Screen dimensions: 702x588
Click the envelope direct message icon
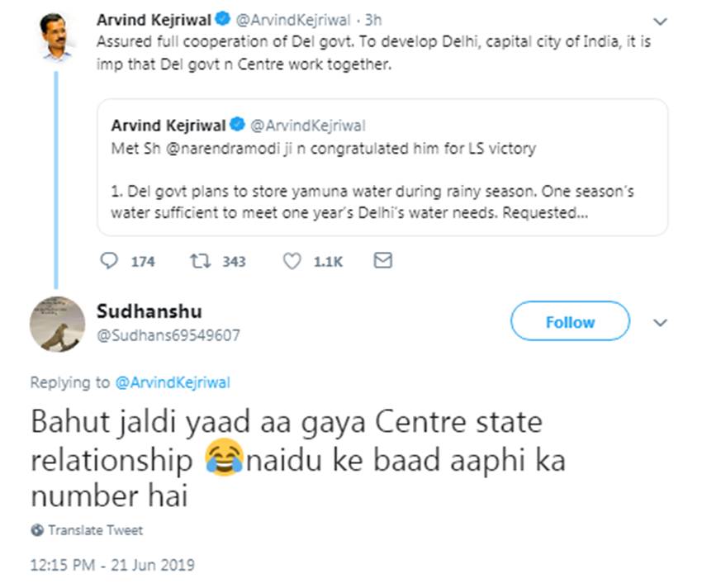pyautogui.click(x=383, y=261)
